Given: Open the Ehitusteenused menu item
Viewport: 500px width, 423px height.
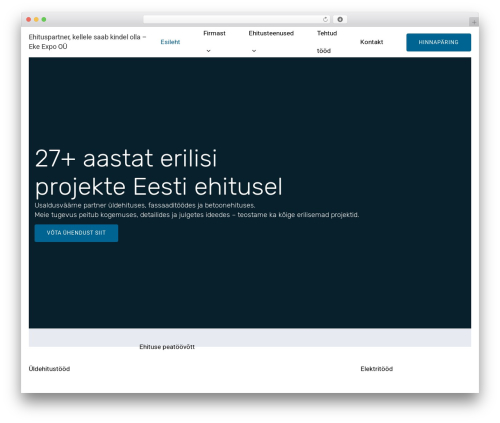Looking at the screenshot, I should point(271,33).
